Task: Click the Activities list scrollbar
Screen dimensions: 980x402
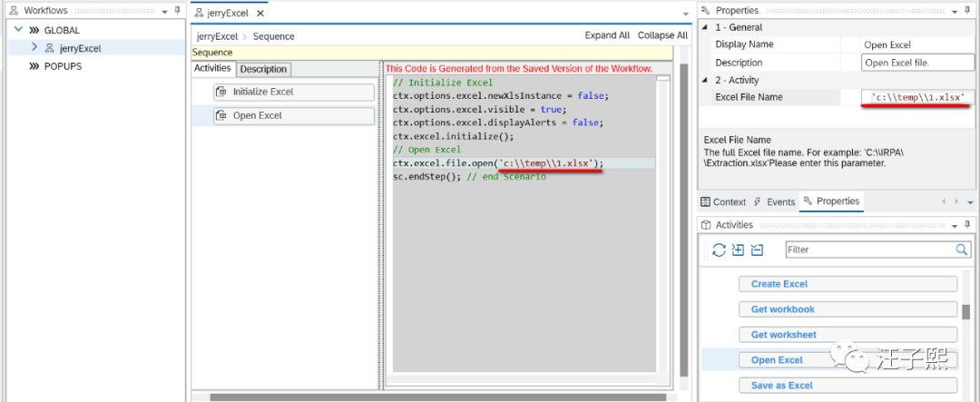Action: pyautogui.click(x=966, y=311)
